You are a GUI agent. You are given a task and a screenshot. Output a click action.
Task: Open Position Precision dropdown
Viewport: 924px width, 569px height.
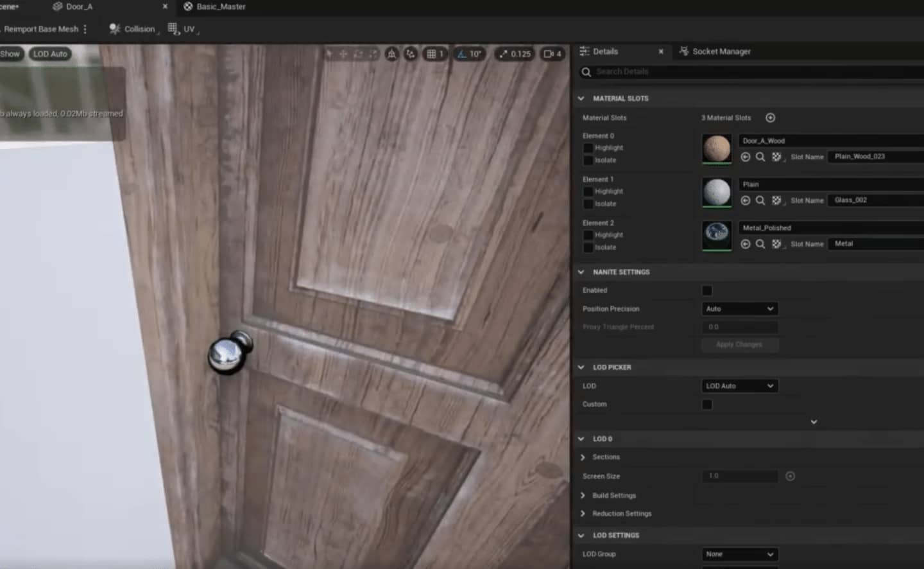pos(740,309)
